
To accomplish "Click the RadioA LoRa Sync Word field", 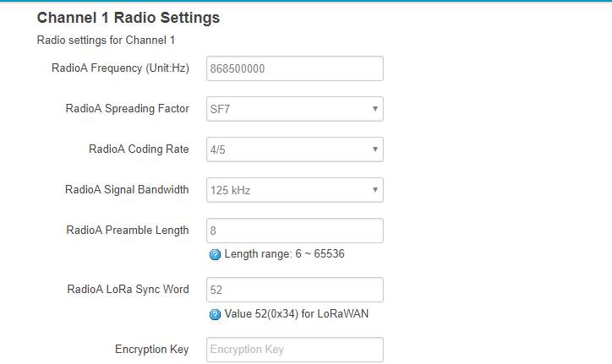I will coord(295,290).
